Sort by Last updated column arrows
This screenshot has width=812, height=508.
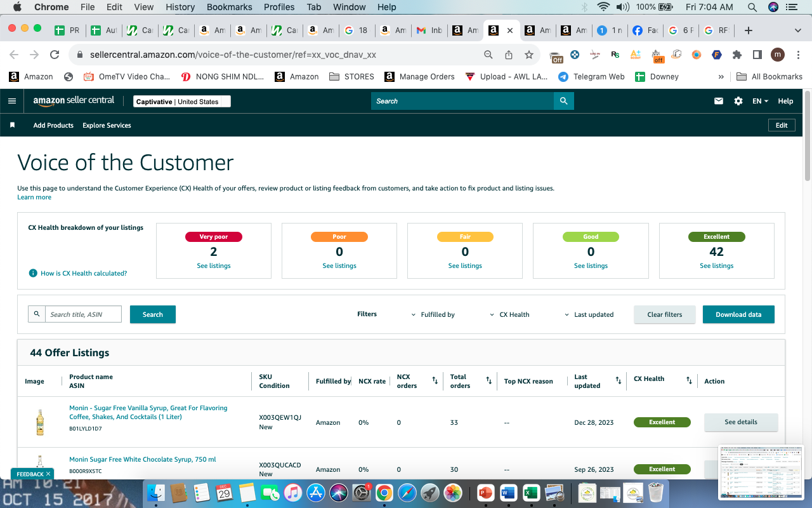pyautogui.click(x=619, y=380)
